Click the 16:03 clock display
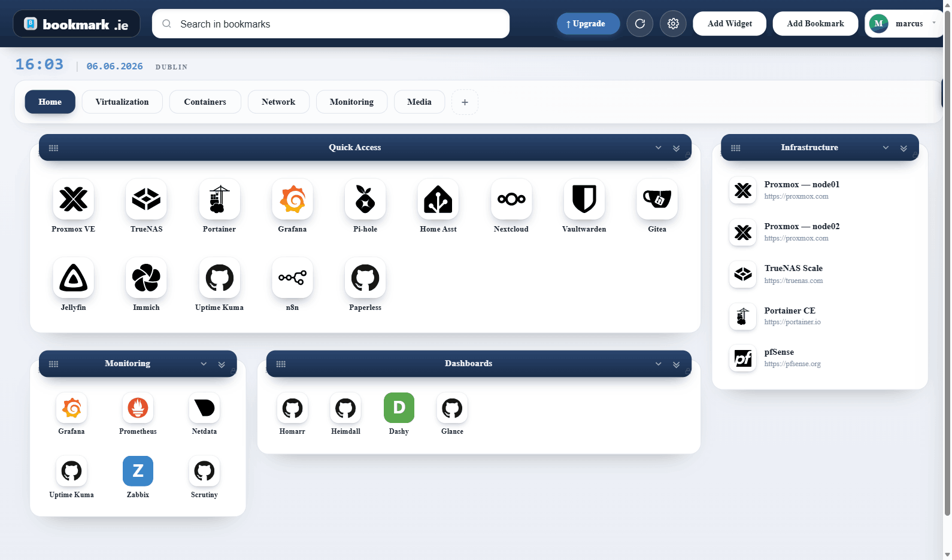Screen dimensions: 952x560 click(40, 64)
